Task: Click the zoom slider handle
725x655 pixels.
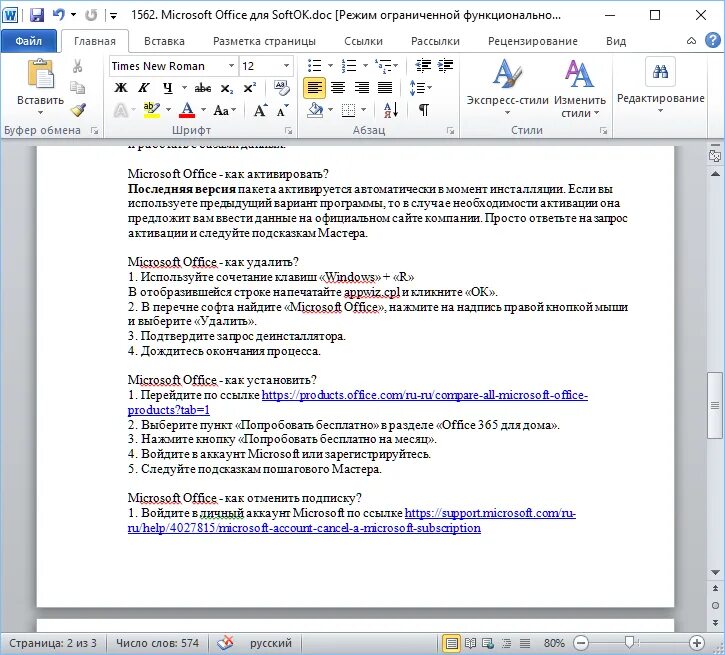Action: click(629, 642)
